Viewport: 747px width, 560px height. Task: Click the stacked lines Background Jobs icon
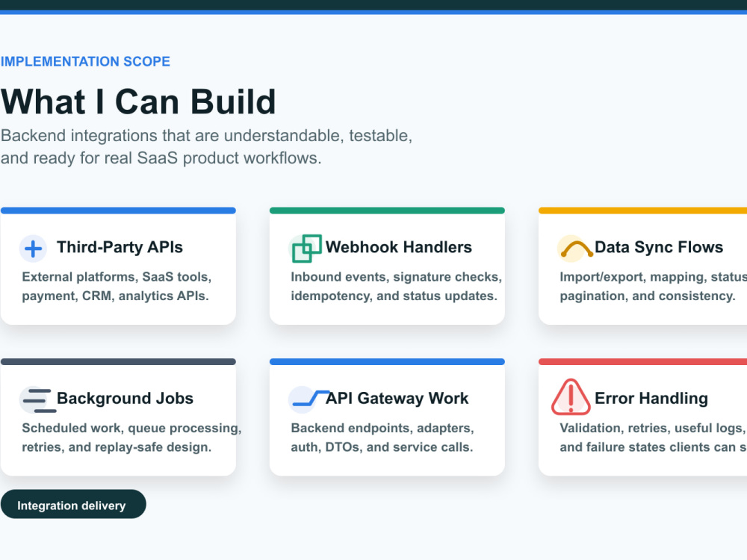(x=37, y=400)
